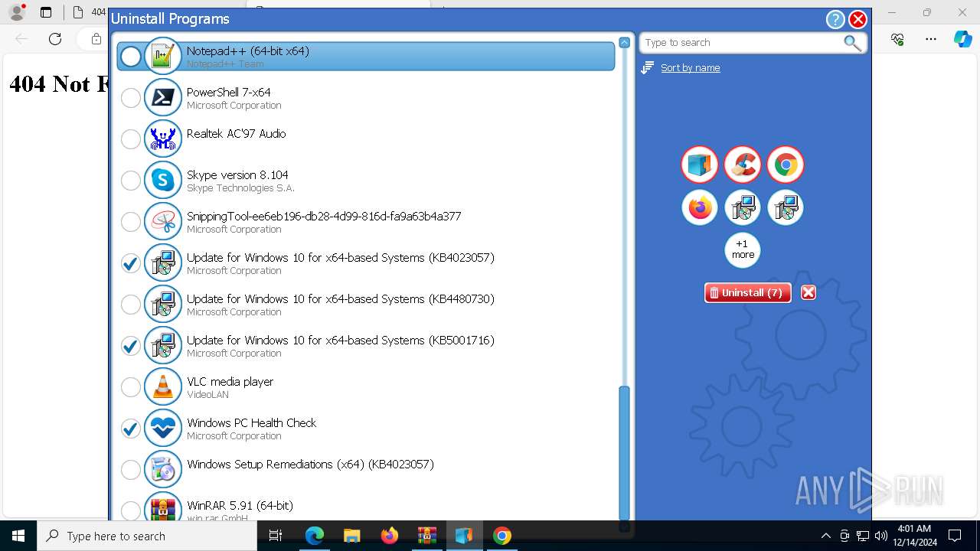
Task: Click the blue box icon in selected programs
Action: pyautogui.click(x=700, y=165)
